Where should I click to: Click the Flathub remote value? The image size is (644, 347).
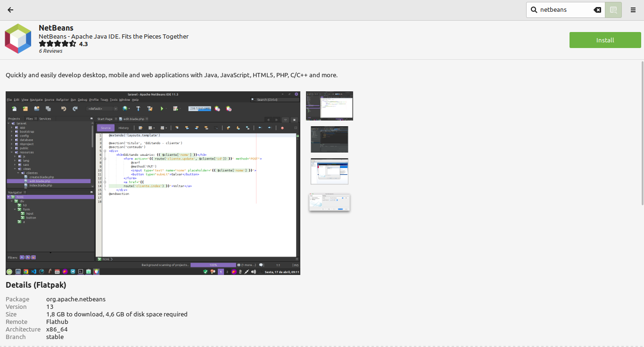(x=58, y=322)
